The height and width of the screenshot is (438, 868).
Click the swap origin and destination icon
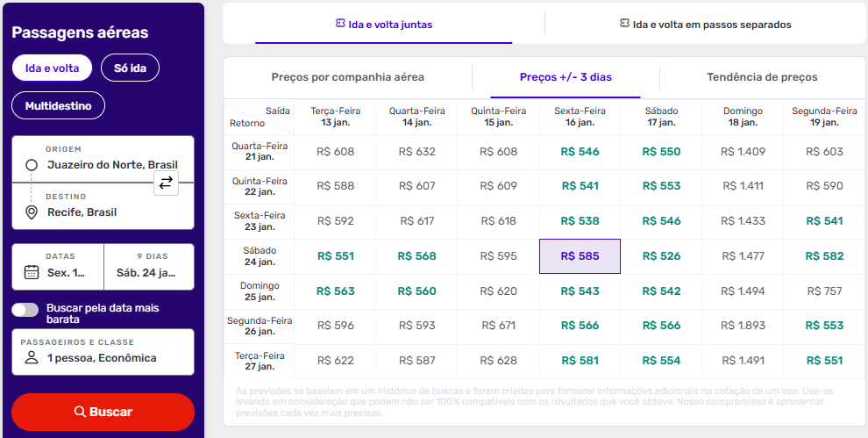coord(166,183)
